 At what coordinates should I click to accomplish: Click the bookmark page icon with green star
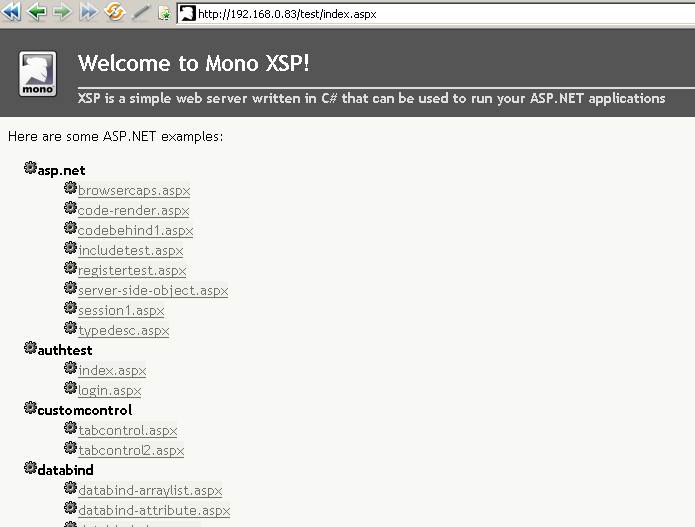tap(164, 14)
